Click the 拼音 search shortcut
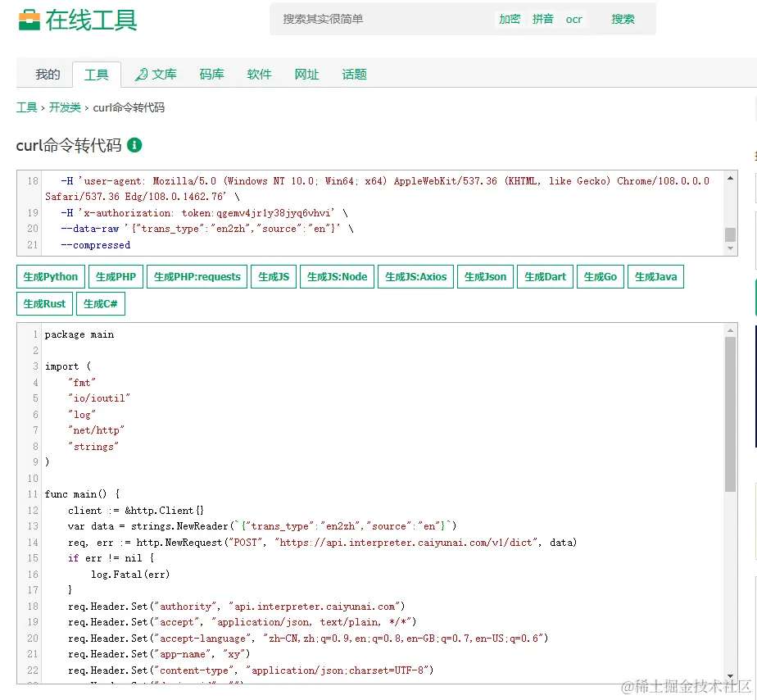The width and height of the screenshot is (757, 700). tap(542, 20)
